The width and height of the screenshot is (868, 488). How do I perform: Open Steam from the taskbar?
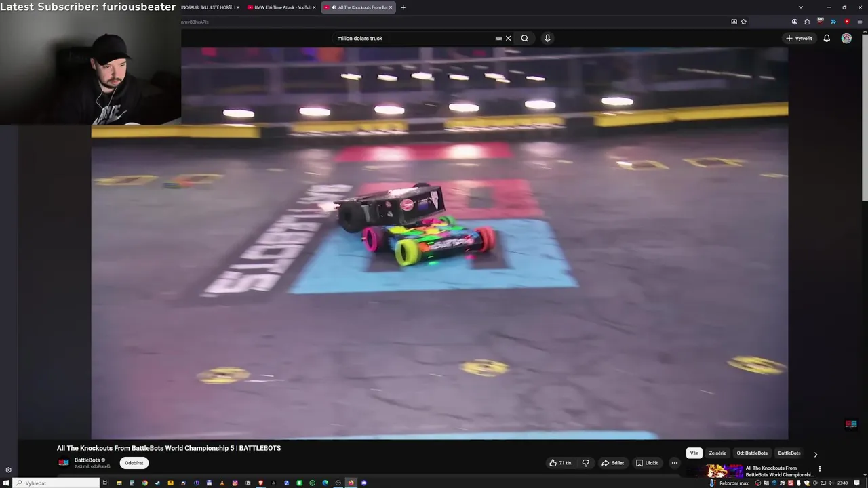click(x=157, y=483)
